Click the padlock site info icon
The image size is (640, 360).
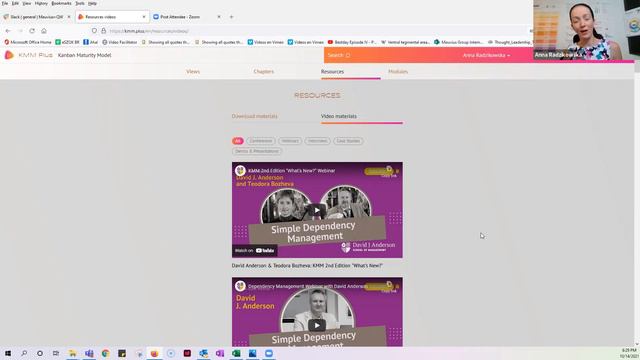click(104, 31)
